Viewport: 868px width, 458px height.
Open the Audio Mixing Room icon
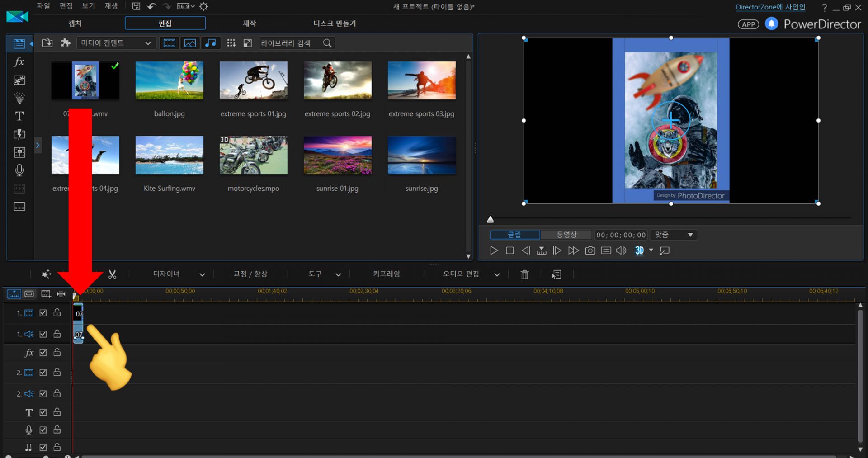point(19,152)
